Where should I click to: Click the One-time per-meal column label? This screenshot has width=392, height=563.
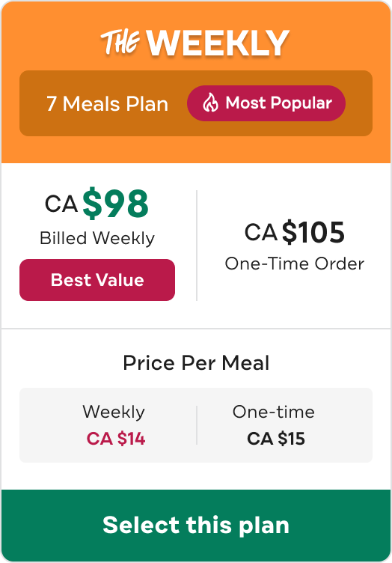click(274, 412)
